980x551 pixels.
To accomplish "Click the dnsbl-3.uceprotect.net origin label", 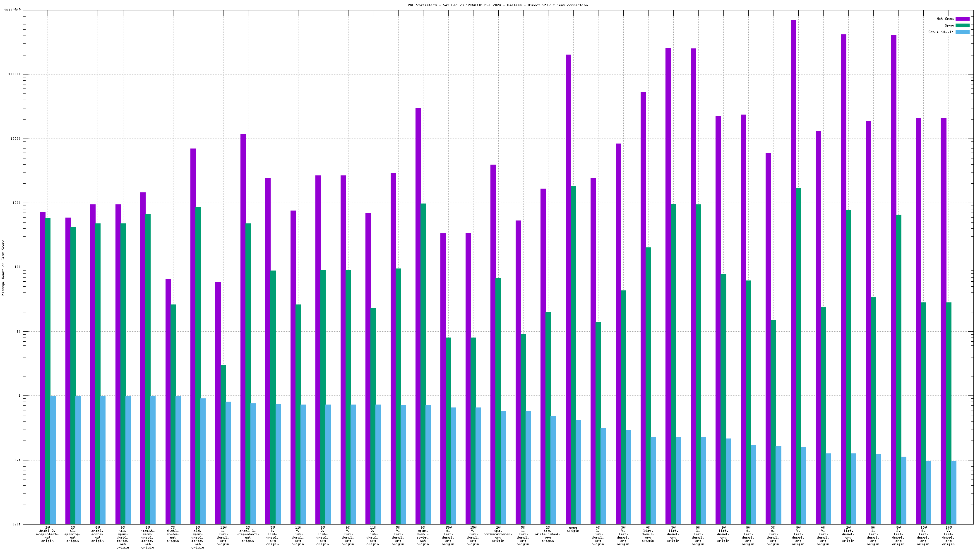I will (x=248, y=534).
